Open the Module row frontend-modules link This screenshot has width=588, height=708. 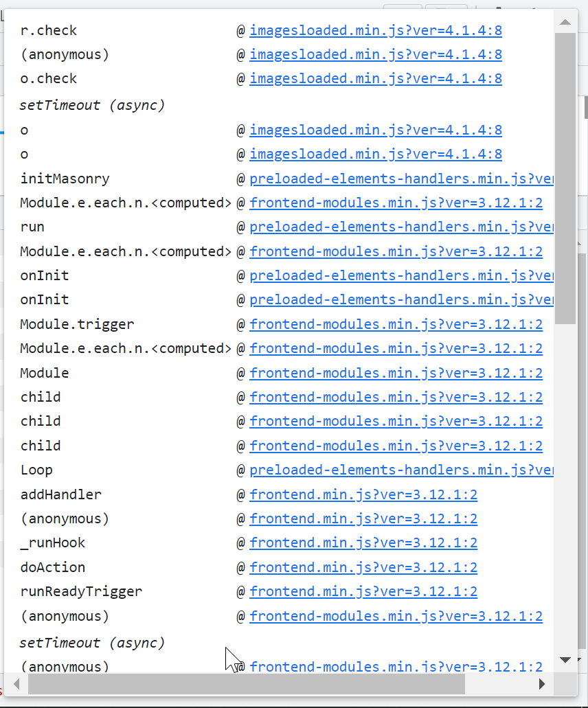click(396, 373)
